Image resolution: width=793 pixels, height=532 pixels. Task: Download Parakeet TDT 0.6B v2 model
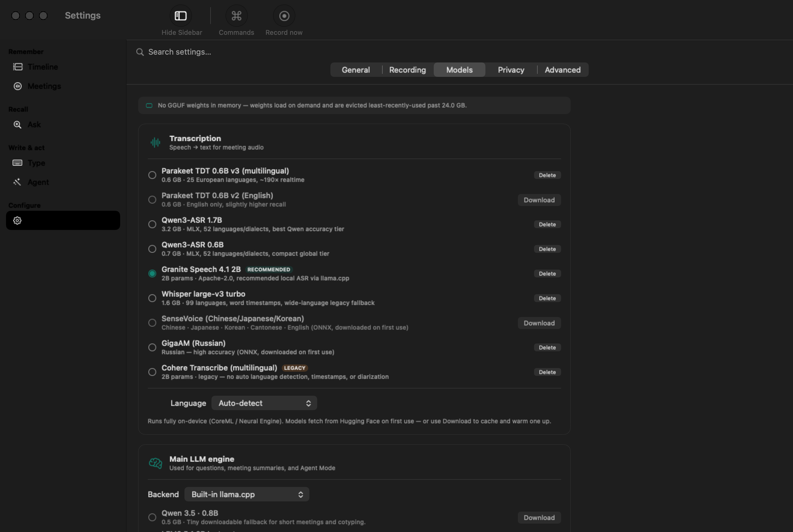point(539,200)
